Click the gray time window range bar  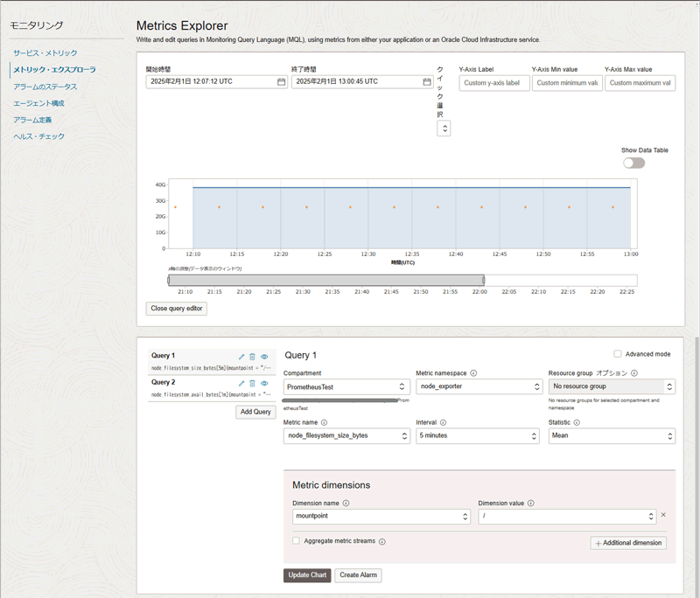click(325, 280)
